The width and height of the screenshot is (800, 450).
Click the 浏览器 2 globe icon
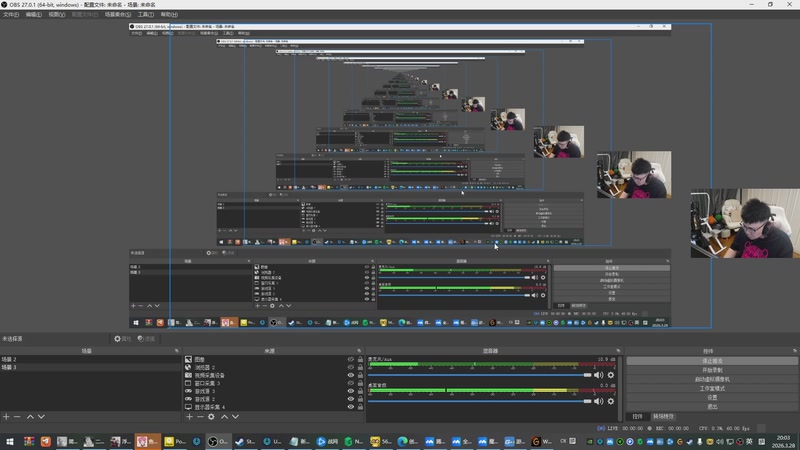(x=188, y=367)
